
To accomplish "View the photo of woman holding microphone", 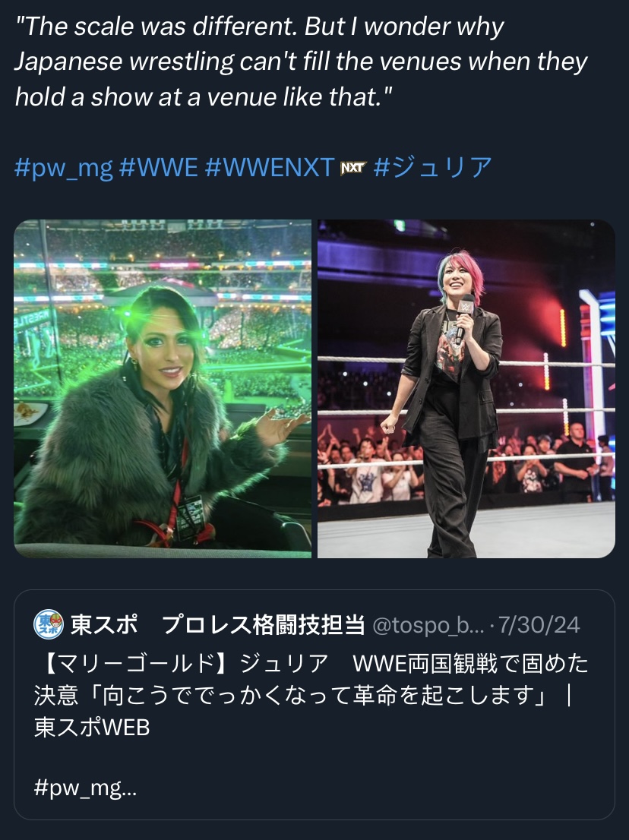I will click(x=466, y=388).
